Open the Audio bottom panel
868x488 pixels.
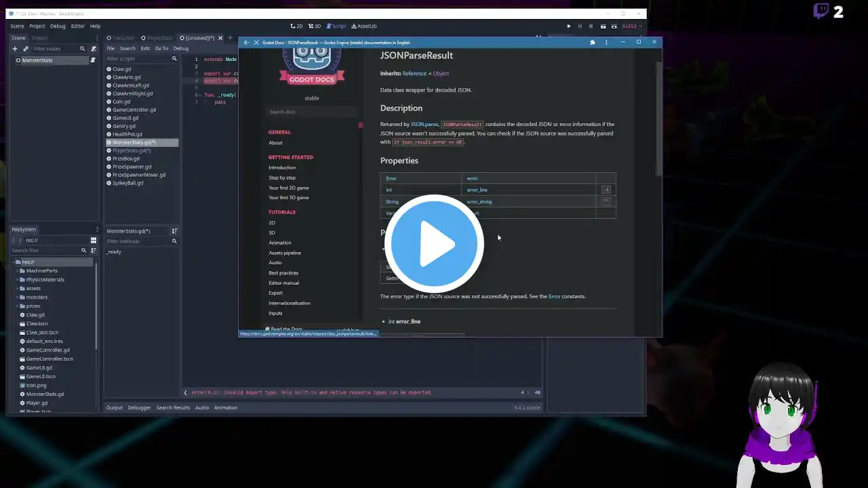tap(202, 407)
